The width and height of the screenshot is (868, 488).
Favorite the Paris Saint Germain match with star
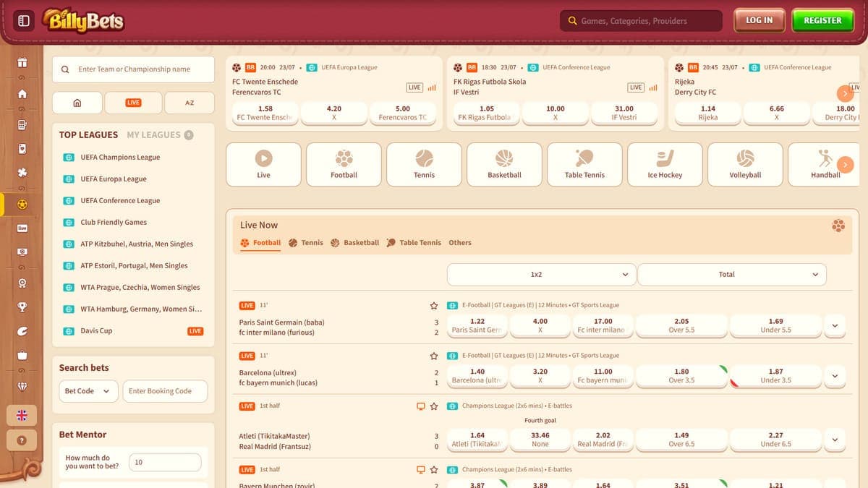click(434, 306)
